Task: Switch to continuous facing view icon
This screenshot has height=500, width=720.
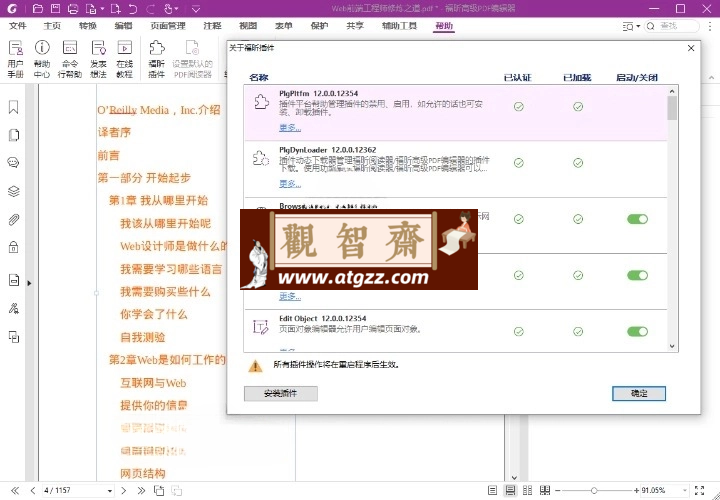Action: 545,490
